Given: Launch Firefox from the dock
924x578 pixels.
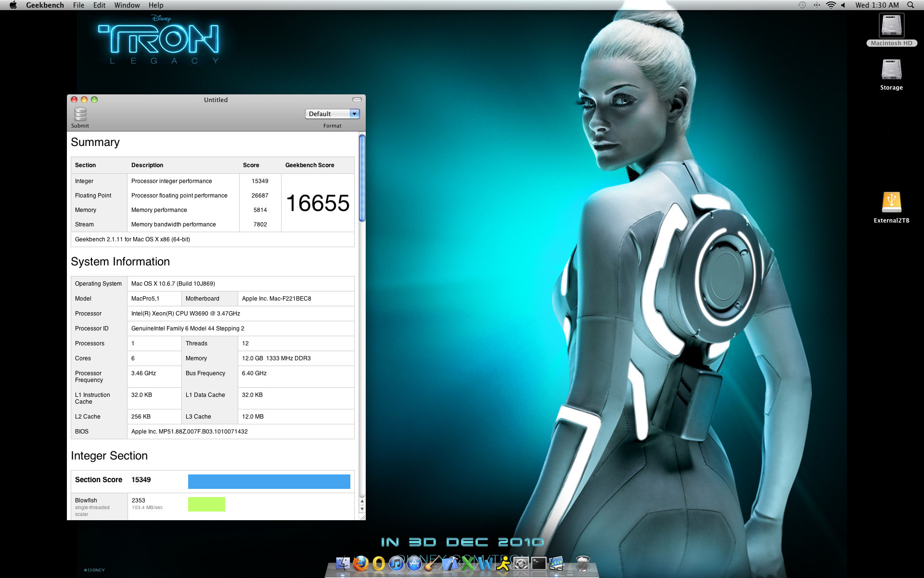Looking at the screenshot, I should point(360,563).
